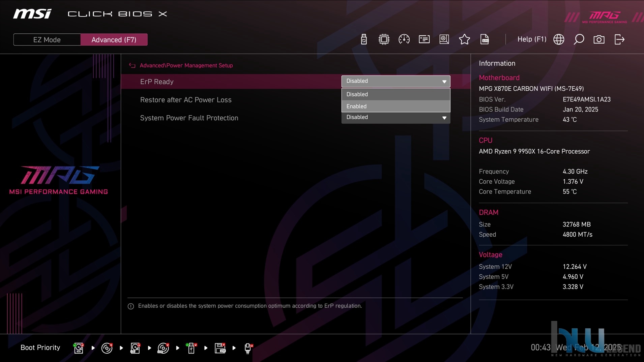Click the CPU section heading

click(x=486, y=141)
